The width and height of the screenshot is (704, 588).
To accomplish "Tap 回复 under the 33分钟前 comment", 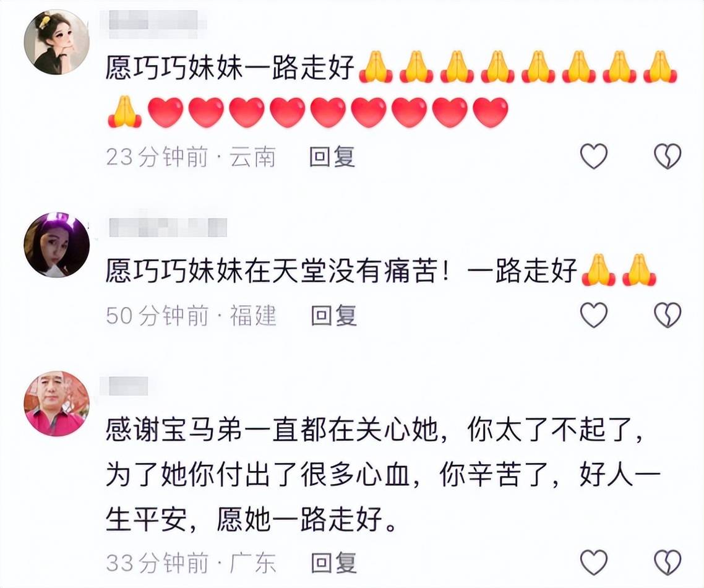I will (x=334, y=563).
